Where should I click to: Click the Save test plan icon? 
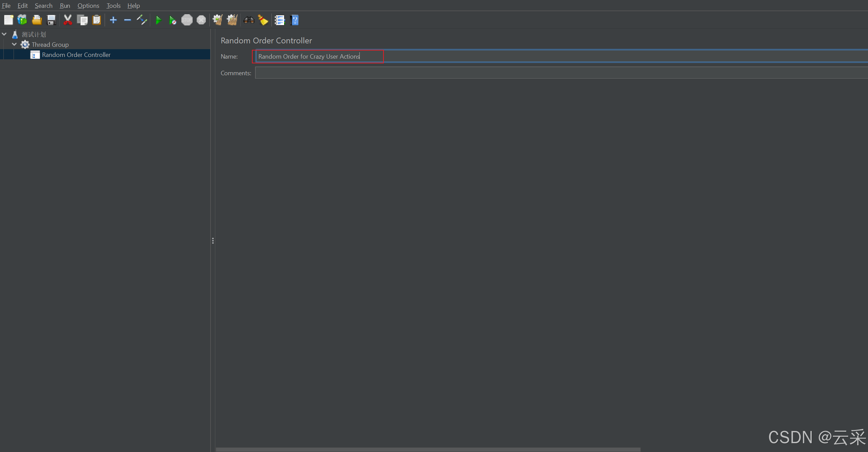tap(51, 20)
